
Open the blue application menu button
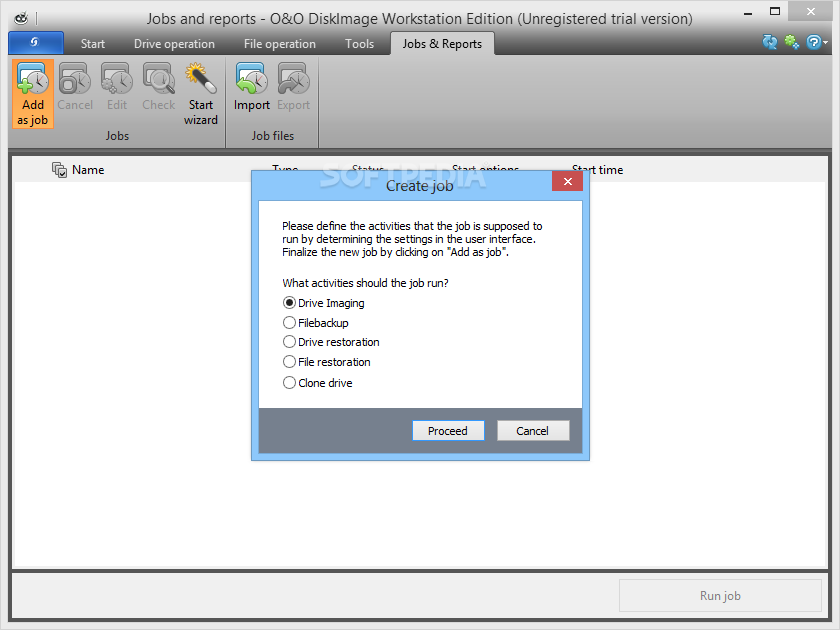36,43
